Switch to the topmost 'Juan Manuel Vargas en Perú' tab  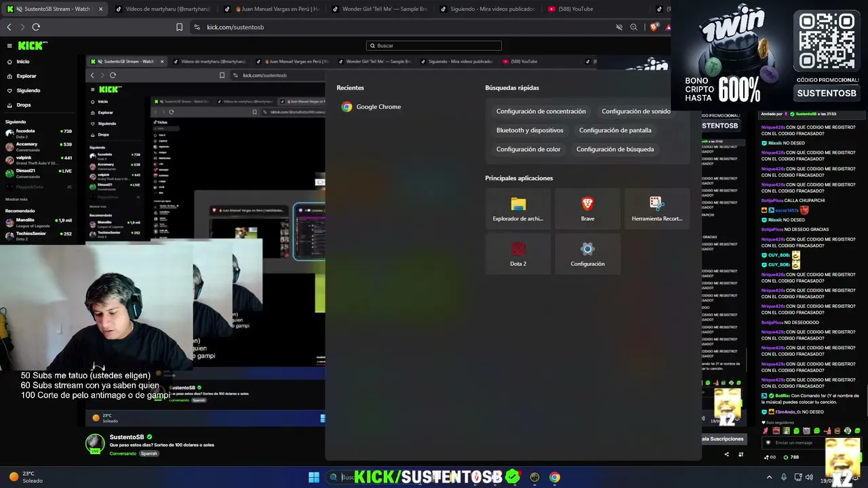(271, 9)
